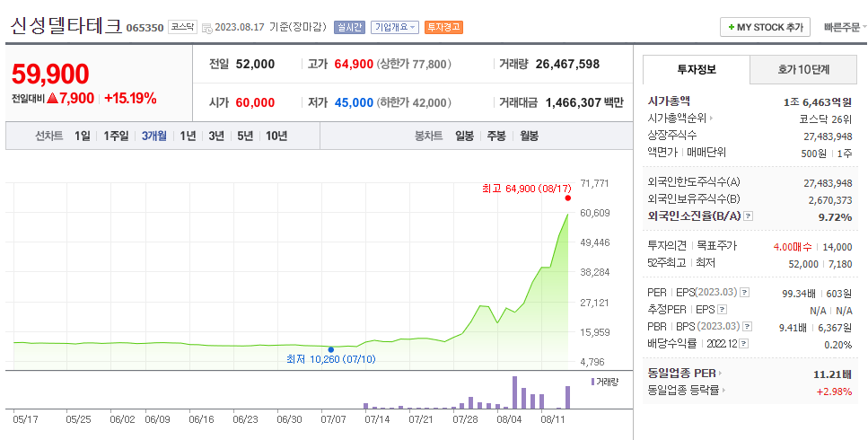Click the 목표주가 link
This screenshot has height=440, width=868.
click(x=717, y=246)
